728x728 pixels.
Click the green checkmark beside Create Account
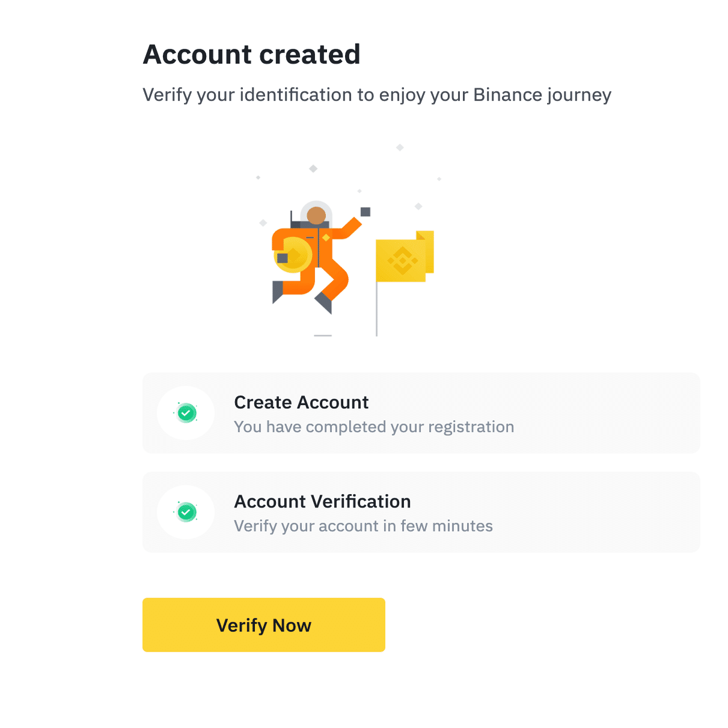pyautogui.click(x=186, y=413)
